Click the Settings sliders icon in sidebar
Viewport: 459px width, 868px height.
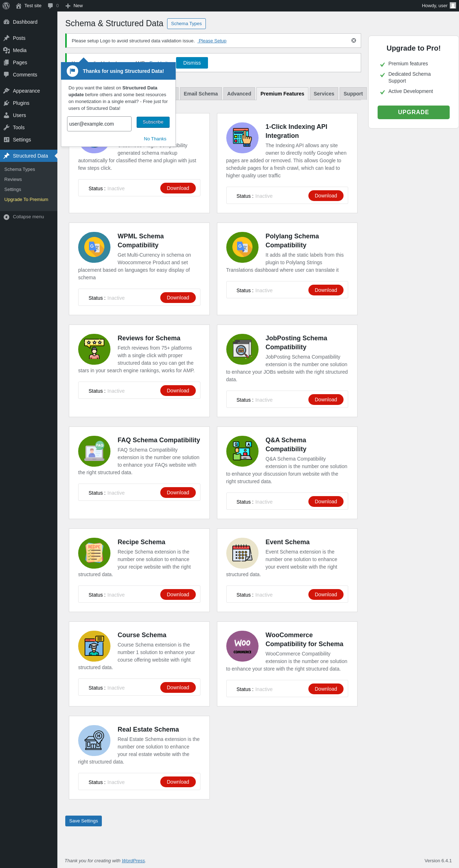click(6, 140)
